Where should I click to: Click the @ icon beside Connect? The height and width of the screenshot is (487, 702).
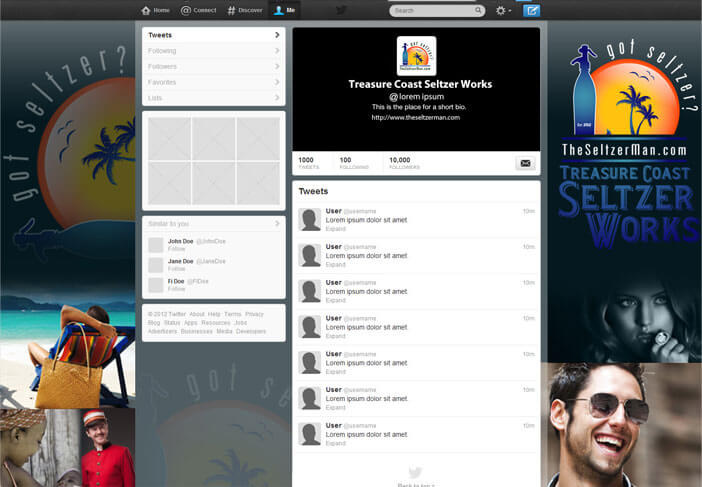185,10
